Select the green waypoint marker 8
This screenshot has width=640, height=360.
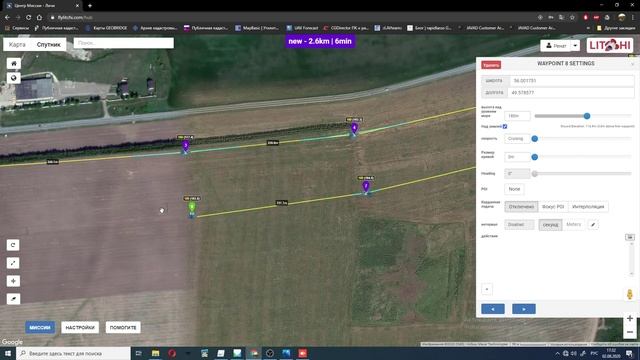[x=192, y=207]
